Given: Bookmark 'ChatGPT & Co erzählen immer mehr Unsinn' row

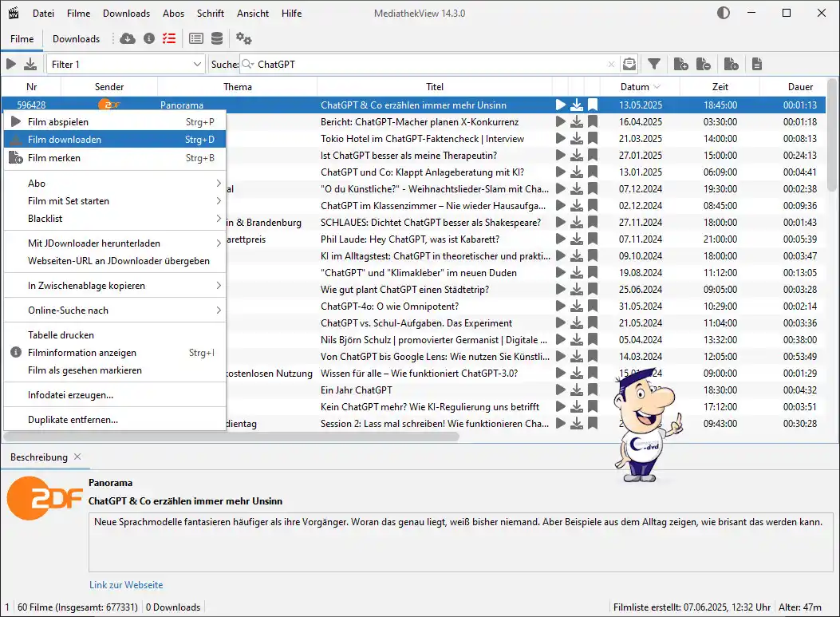Looking at the screenshot, I should coord(593,105).
